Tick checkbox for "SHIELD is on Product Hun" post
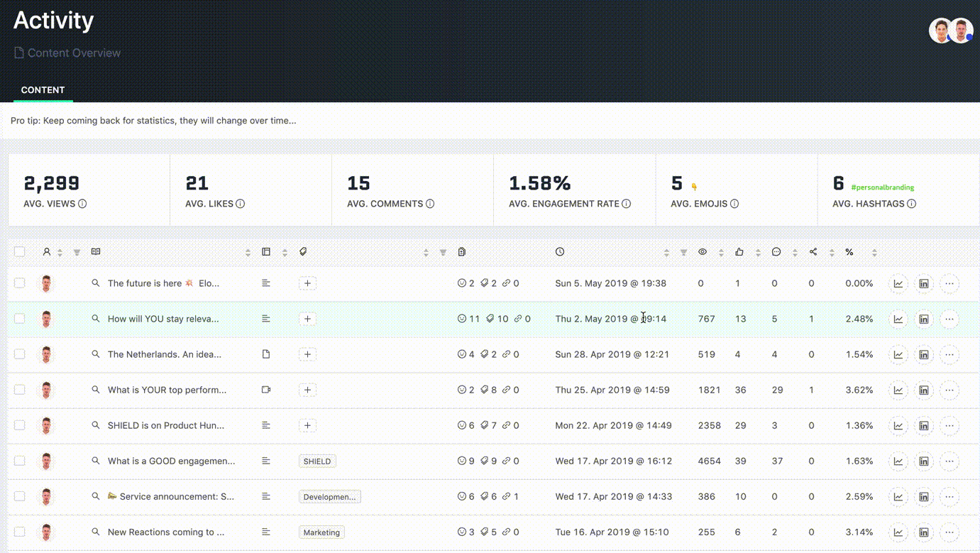The image size is (980, 553). 19,425
